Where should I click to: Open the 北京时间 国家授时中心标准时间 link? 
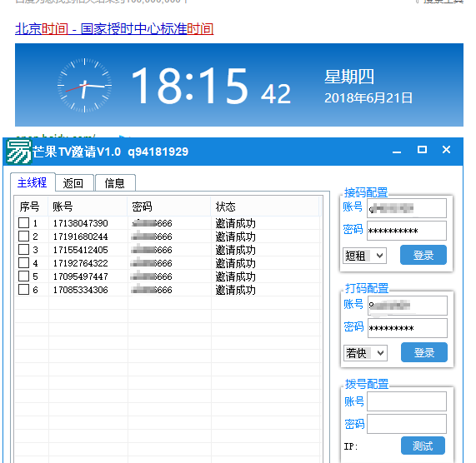click(x=114, y=29)
